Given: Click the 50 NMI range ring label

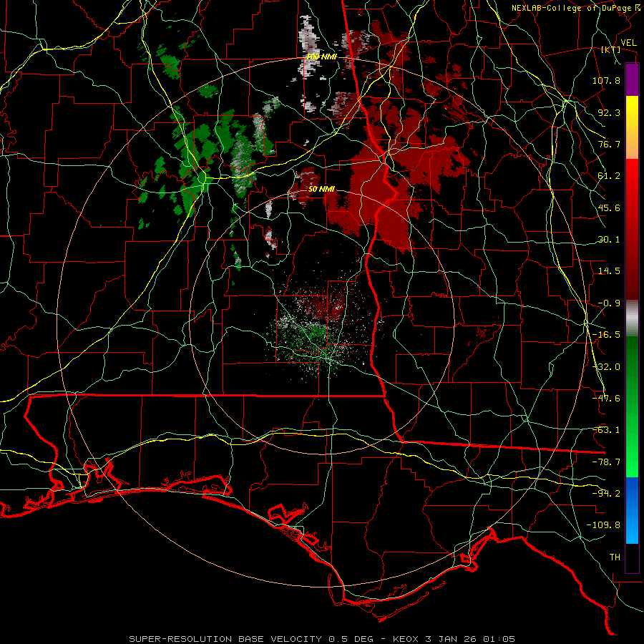Looking at the screenshot, I should coord(321,190).
